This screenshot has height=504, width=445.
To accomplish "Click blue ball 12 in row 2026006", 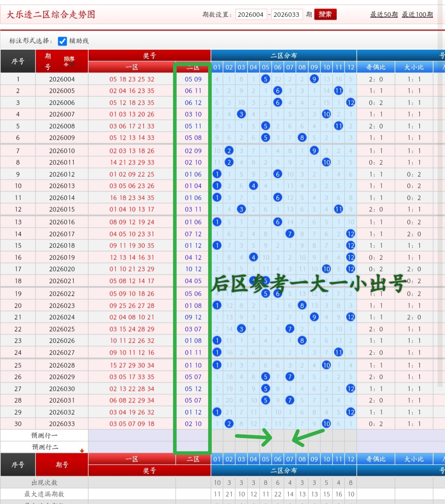I will point(351,103).
